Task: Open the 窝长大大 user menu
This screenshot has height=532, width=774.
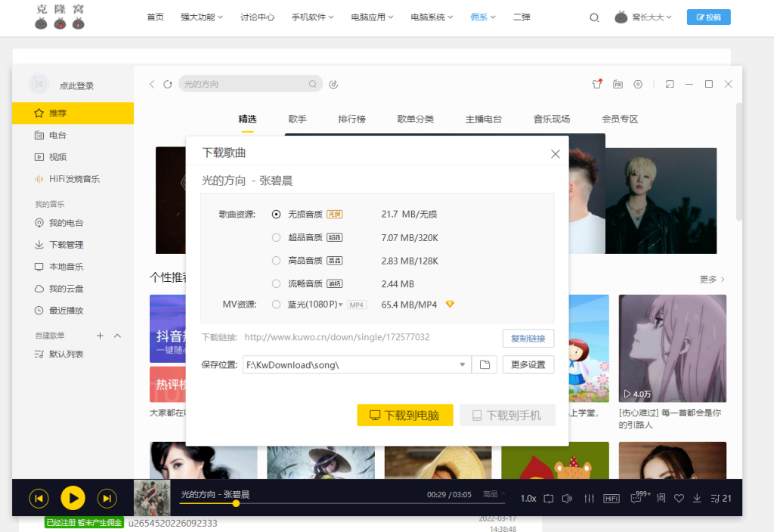Action: pyautogui.click(x=643, y=17)
